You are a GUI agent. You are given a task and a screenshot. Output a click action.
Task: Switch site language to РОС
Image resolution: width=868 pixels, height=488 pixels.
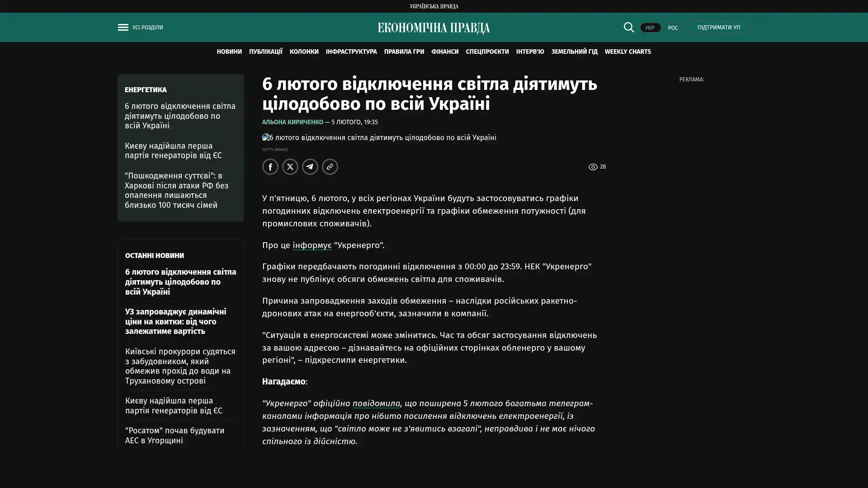coord(673,28)
